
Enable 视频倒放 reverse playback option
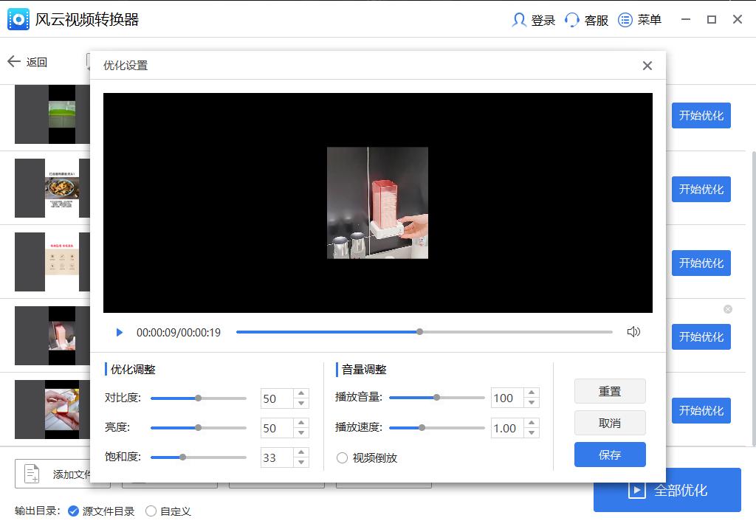tap(342, 457)
